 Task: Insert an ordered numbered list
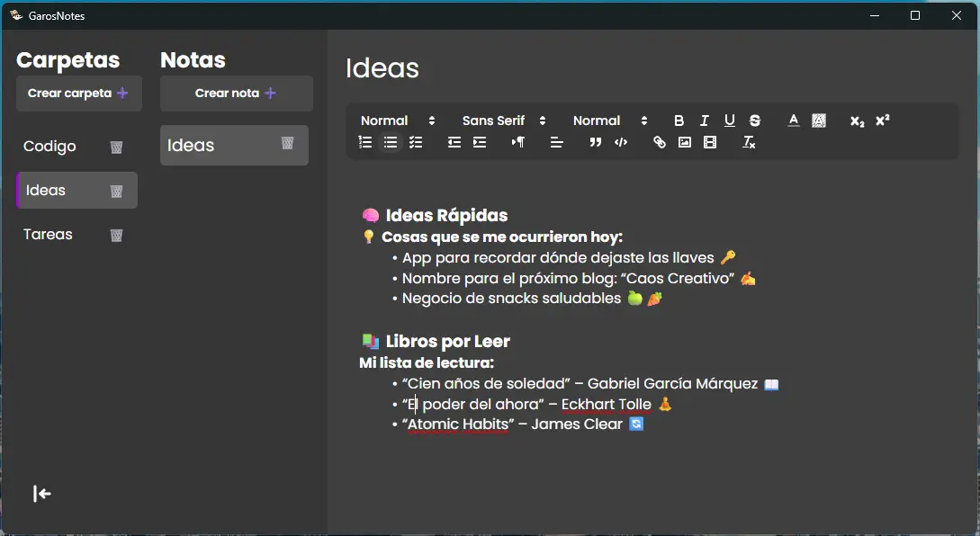coord(365,142)
